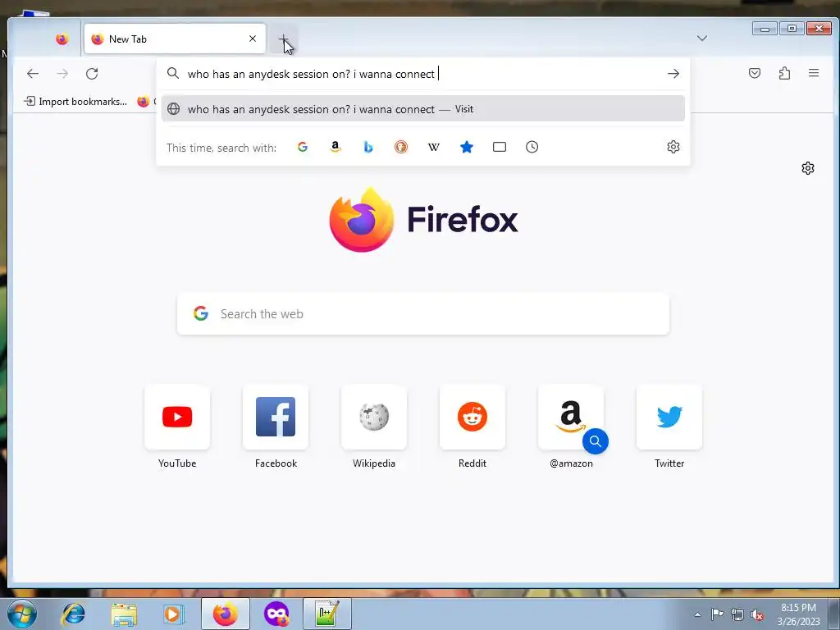Click Import bookmarks button
The height and width of the screenshot is (630, 840).
pos(75,101)
